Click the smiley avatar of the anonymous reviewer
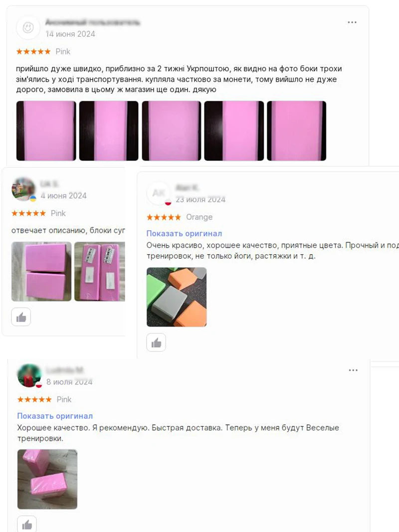This screenshot has height=532, width=399. click(x=28, y=27)
